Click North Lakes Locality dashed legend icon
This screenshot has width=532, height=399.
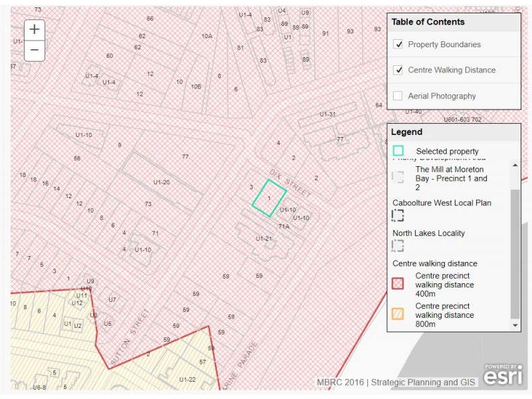[398, 246]
